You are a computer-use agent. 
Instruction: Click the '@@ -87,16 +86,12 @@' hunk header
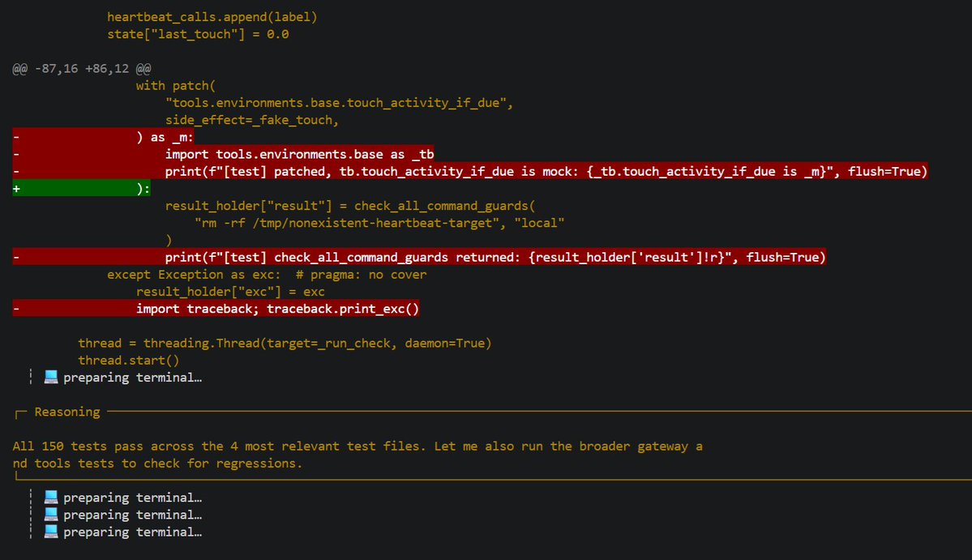(82, 68)
